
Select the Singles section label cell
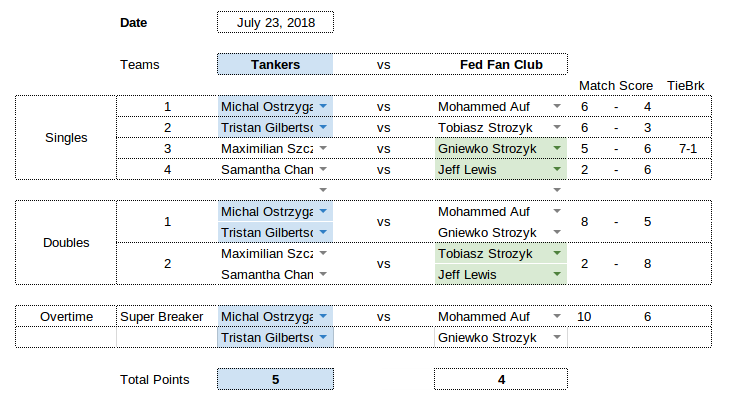coord(66,137)
